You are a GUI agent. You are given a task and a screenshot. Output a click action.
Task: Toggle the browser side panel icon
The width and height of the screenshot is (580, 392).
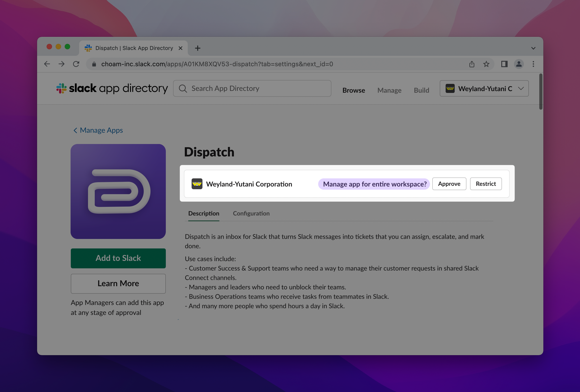pyautogui.click(x=504, y=64)
